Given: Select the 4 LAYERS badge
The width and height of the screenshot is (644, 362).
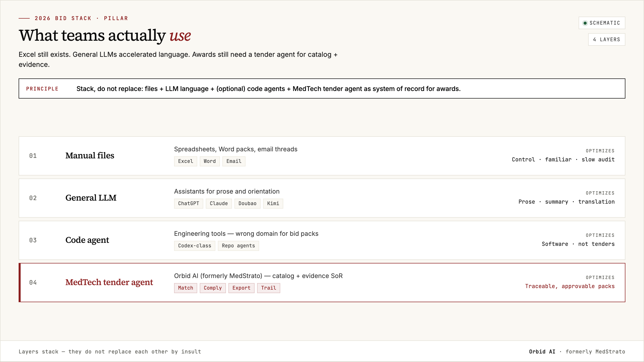Looking at the screenshot, I should point(607,39).
